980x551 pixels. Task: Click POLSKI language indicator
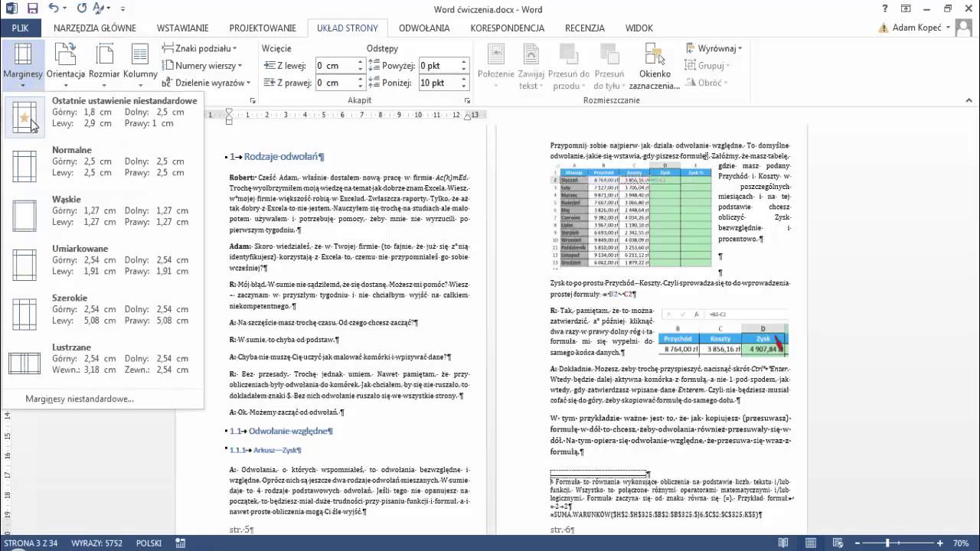coord(149,543)
